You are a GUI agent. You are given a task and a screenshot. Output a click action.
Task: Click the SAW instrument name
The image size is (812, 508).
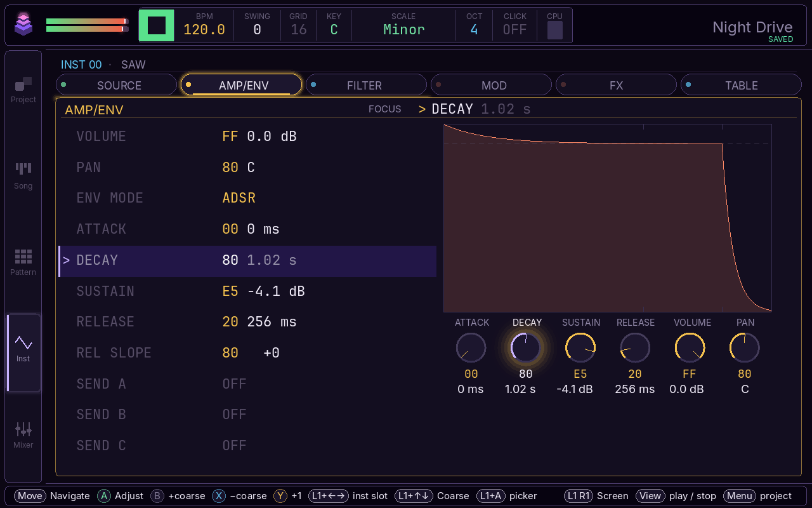[x=133, y=65]
